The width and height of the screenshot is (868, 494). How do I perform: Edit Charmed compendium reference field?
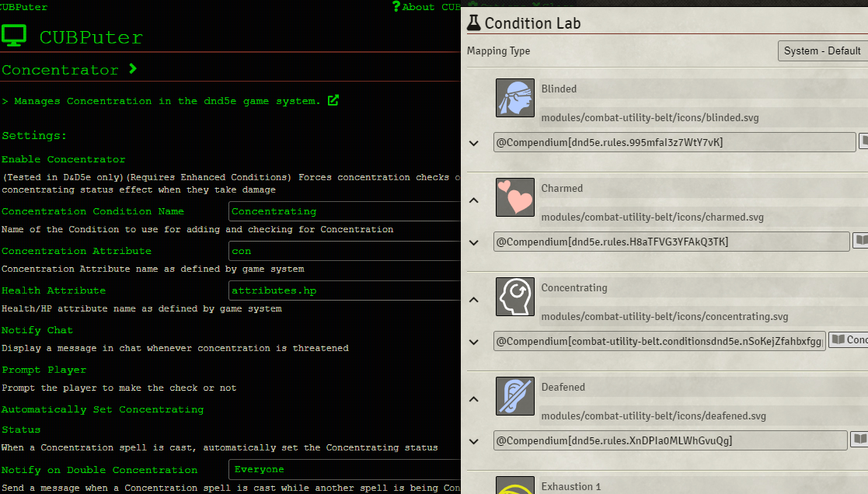671,242
